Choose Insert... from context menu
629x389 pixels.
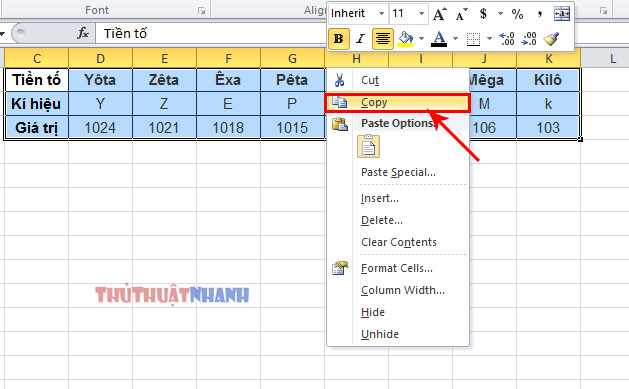tap(398, 199)
